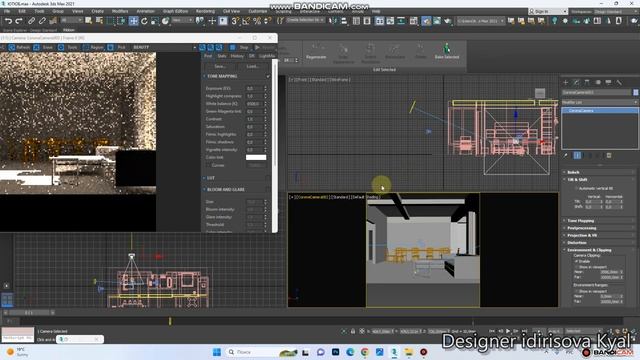The width and height of the screenshot is (640, 360).
Task: Toggle Camera Clipping Enable checkbox
Action: click(576, 261)
